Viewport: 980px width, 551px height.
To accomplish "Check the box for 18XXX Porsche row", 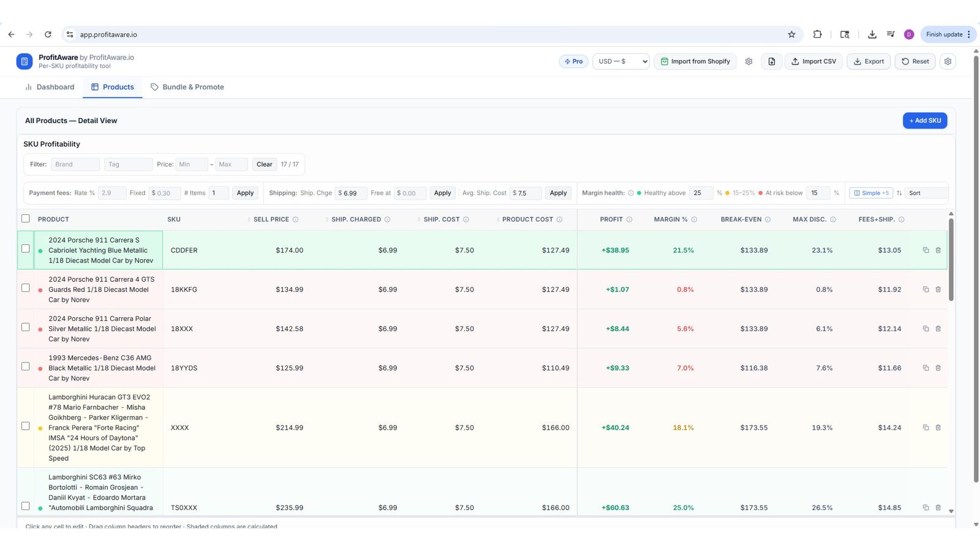I will tap(25, 327).
